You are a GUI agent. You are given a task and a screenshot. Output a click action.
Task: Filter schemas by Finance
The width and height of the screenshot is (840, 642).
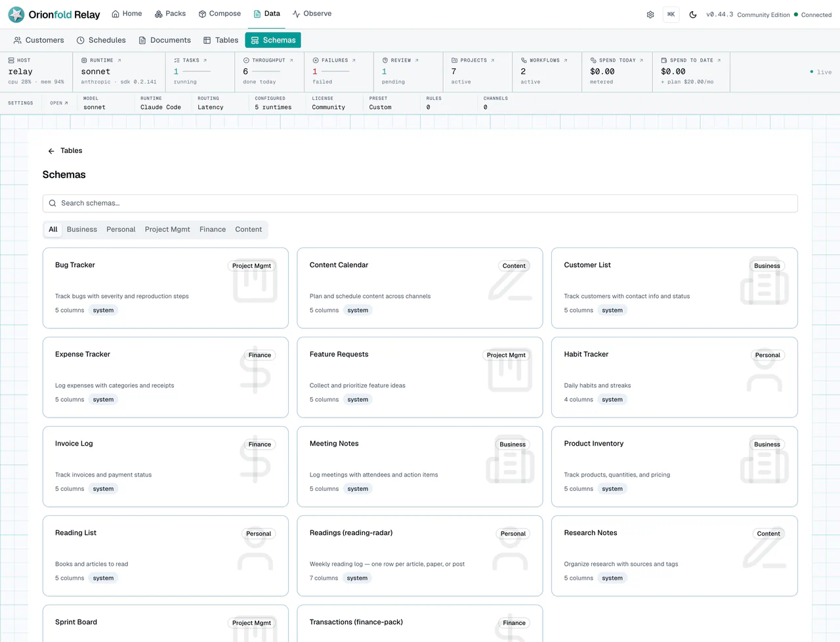click(213, 230)
